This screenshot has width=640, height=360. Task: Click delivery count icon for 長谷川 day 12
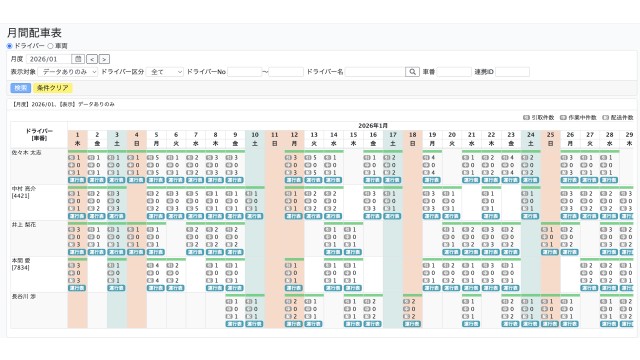tap(288, 316)
